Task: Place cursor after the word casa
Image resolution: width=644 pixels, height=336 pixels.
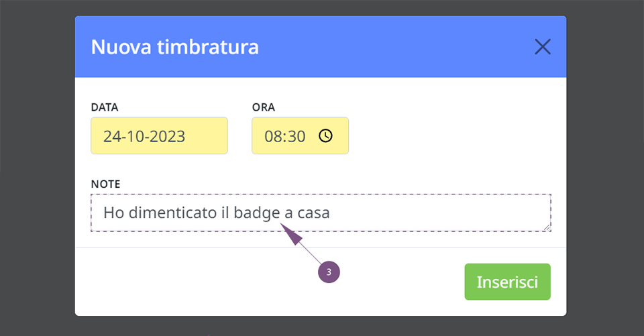Action: click(330, 213)
